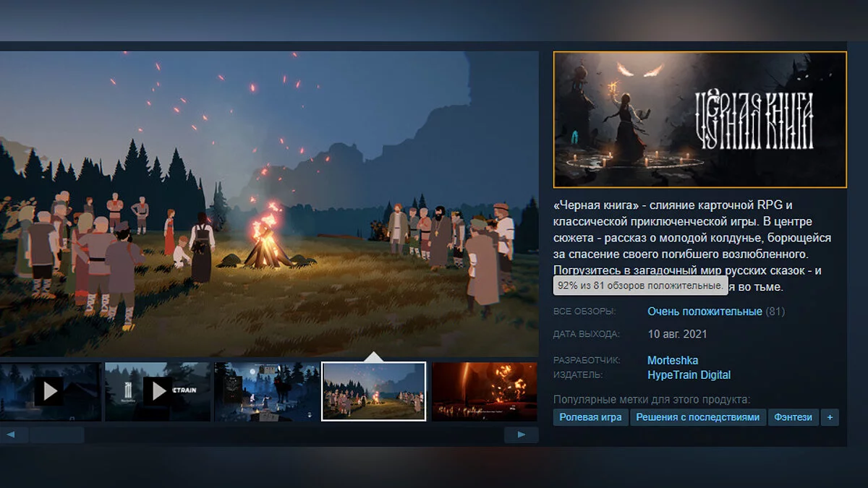Open the developer Morteshka link
The height and width of the screenshot is (488, 868).
pyautogui.click(x=673, y=360)
